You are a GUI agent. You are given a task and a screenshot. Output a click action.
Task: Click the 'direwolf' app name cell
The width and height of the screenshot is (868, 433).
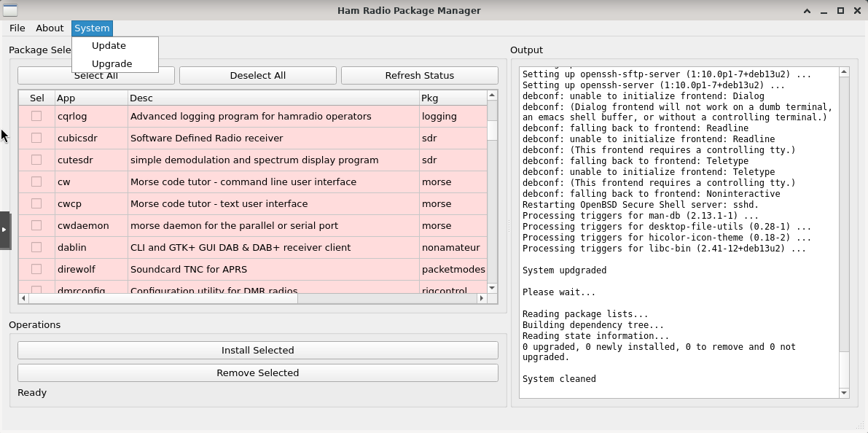[x=91, y=269]
